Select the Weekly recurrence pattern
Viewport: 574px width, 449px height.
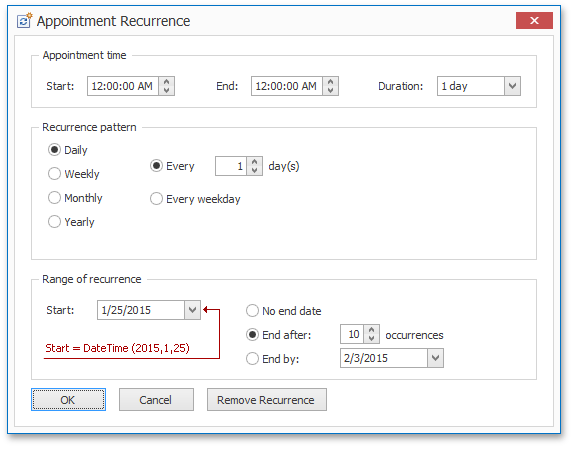(74, 174)
